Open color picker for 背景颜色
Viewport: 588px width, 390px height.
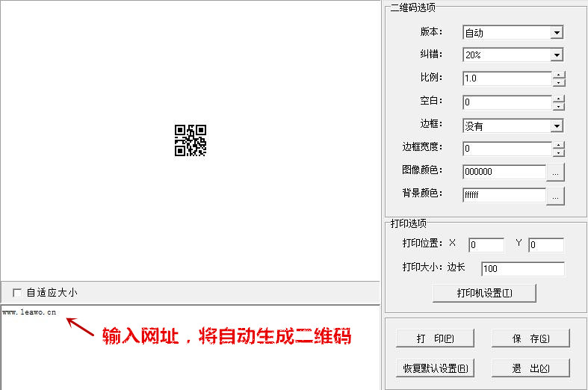(555, 196)
